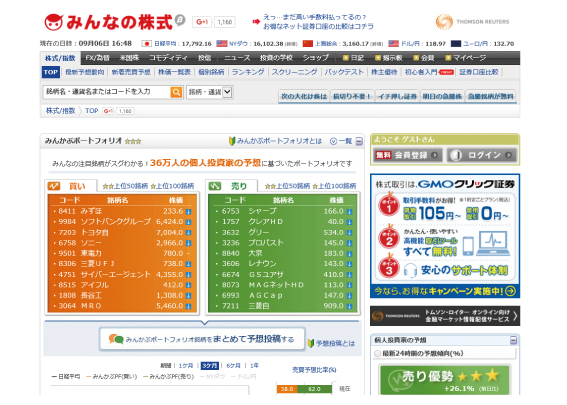Click the beginner leaf icon by みんかぶポートフォリオとは

[232, 141]
